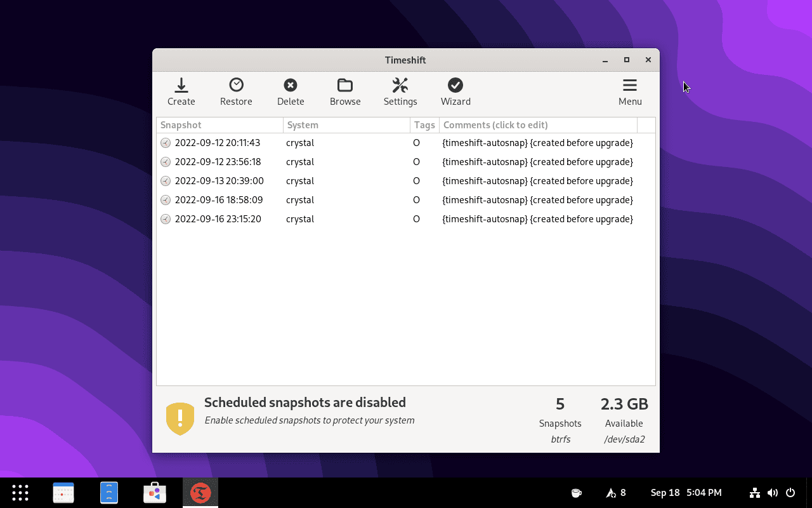Click the 'crystal' system cell of 2022-09-13 snapshot
The width and height of the screenshot is (812, 508).
[300, 181]
